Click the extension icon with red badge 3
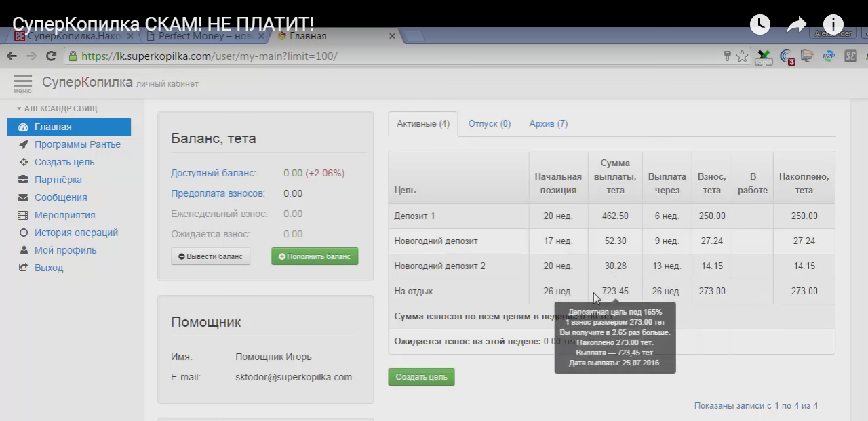Screen dimensions: 868x421 787,57
